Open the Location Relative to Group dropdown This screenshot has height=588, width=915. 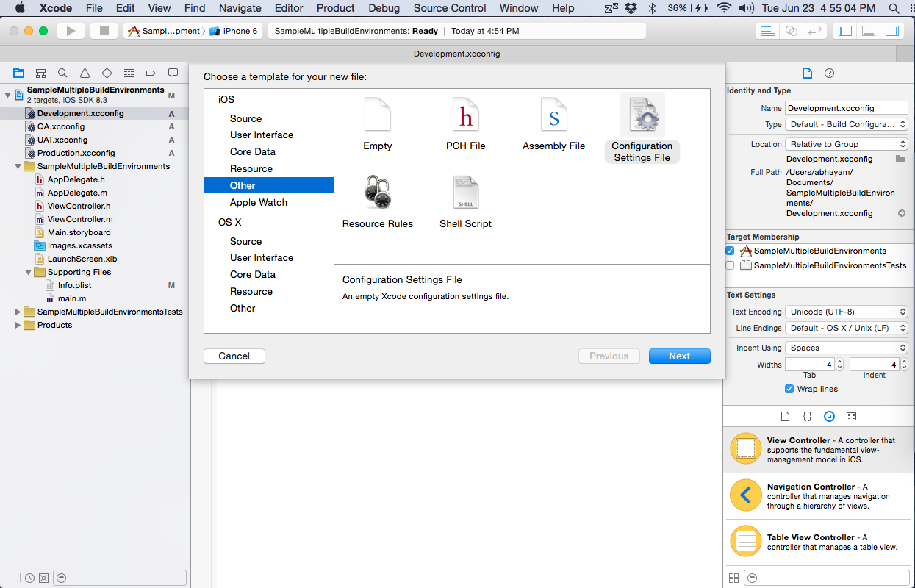click(x=847, y=144)
